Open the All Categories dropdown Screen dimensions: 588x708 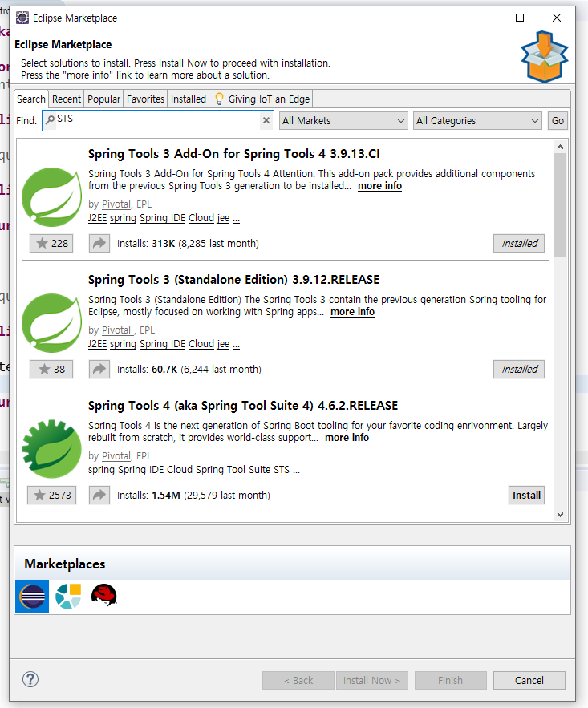click(477, 120)
